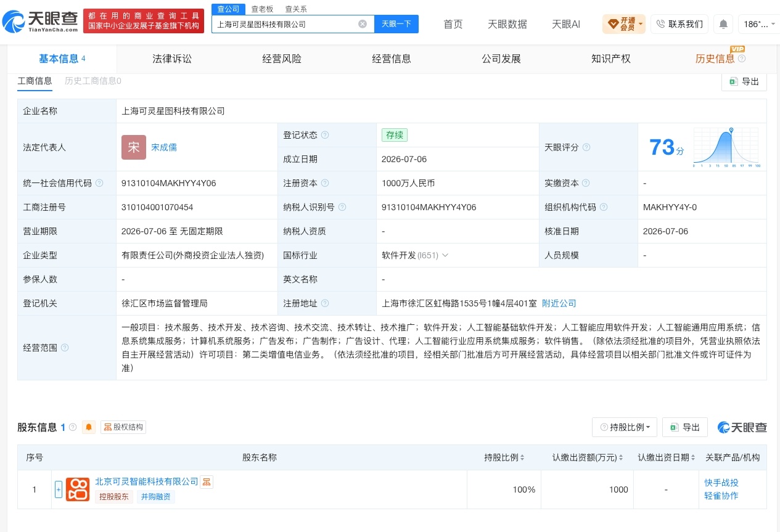
Task: Open 公司发展 tab
Action: coord(501,59)
